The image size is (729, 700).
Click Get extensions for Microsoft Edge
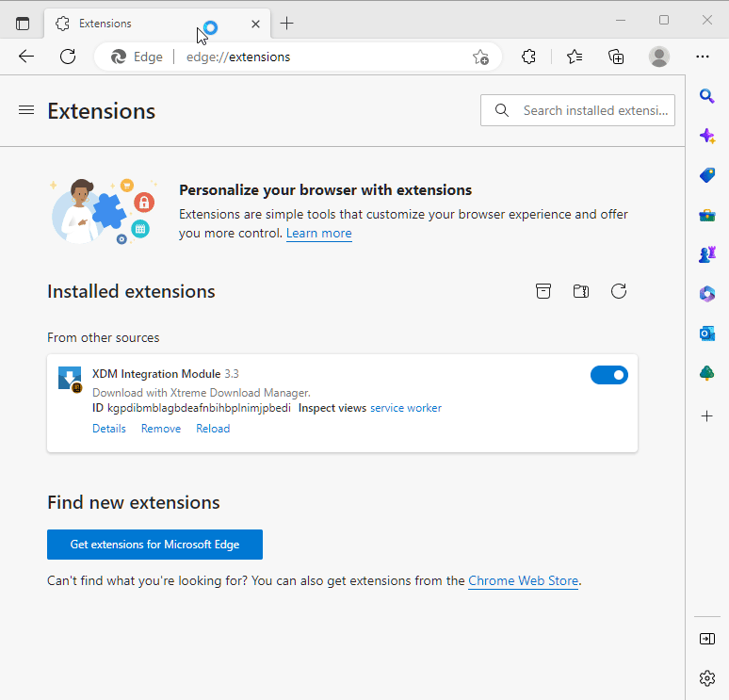[154, 545]
